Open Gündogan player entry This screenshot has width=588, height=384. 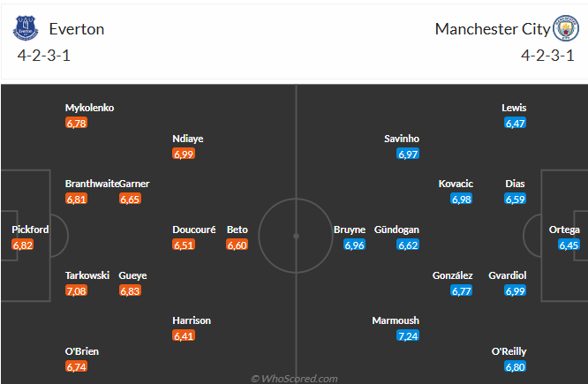[x=396, y=230]
